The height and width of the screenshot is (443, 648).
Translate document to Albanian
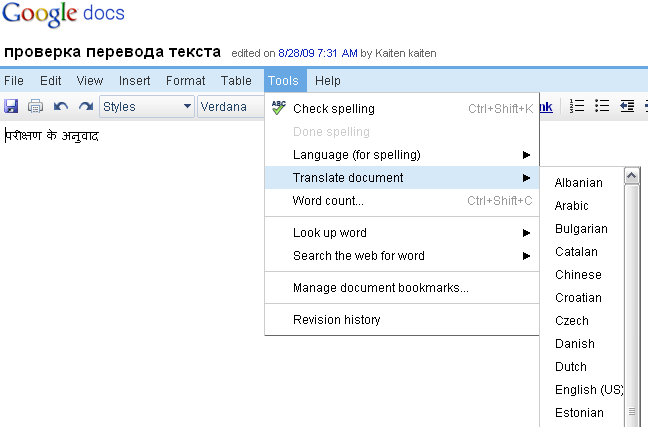point(581,183)
